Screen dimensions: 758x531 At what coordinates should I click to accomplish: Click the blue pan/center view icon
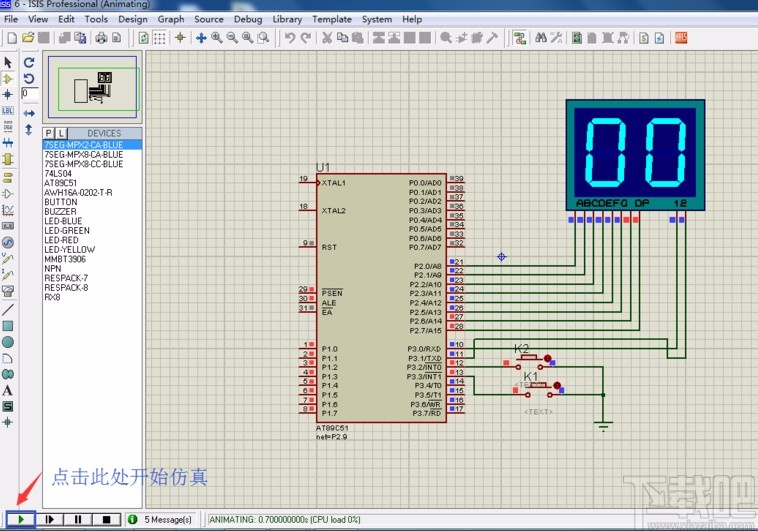coord(201,38)
